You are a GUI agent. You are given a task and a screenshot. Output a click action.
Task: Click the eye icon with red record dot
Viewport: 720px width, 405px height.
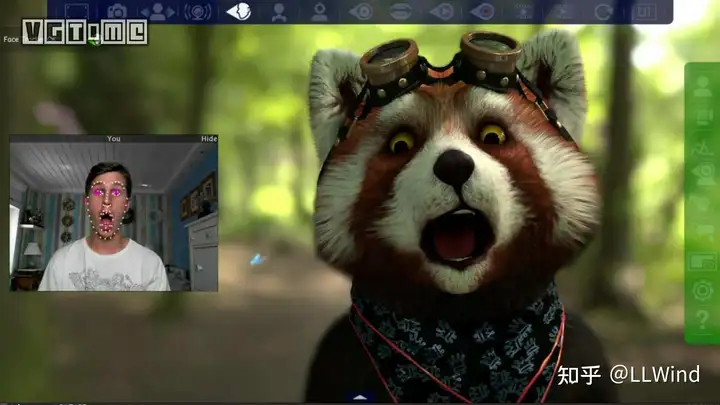point(482,11)
